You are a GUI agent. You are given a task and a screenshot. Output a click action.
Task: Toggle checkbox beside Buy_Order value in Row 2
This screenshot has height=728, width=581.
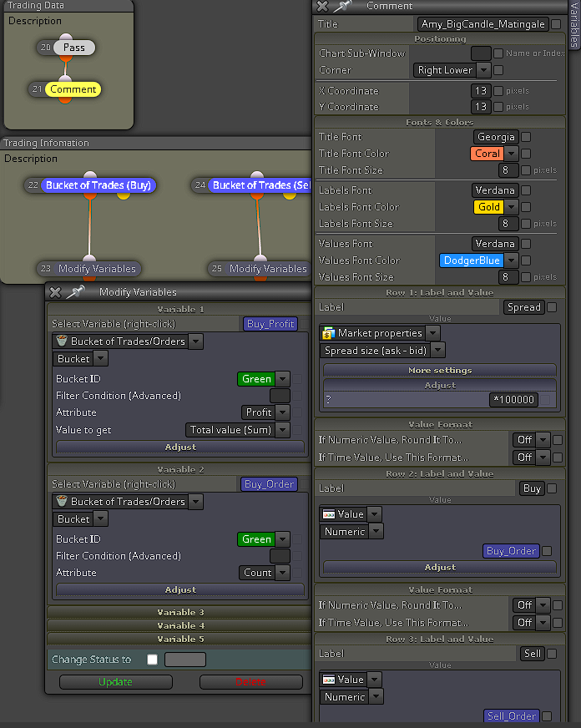tap(547, 551)
